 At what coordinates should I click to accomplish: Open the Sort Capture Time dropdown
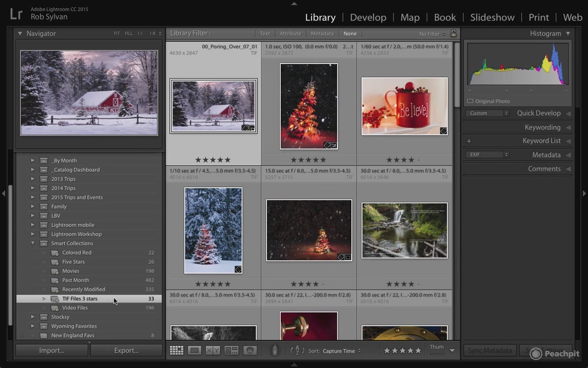tap(342, 351)
